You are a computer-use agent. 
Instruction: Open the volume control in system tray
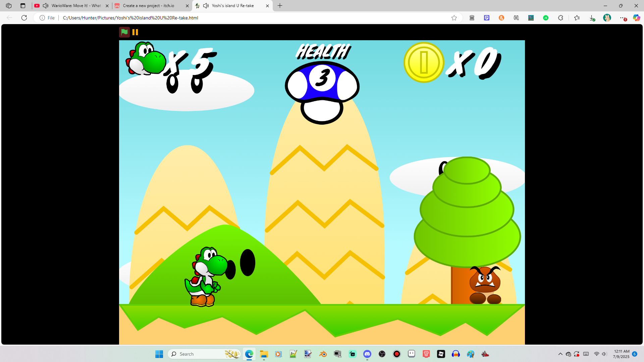604,354
